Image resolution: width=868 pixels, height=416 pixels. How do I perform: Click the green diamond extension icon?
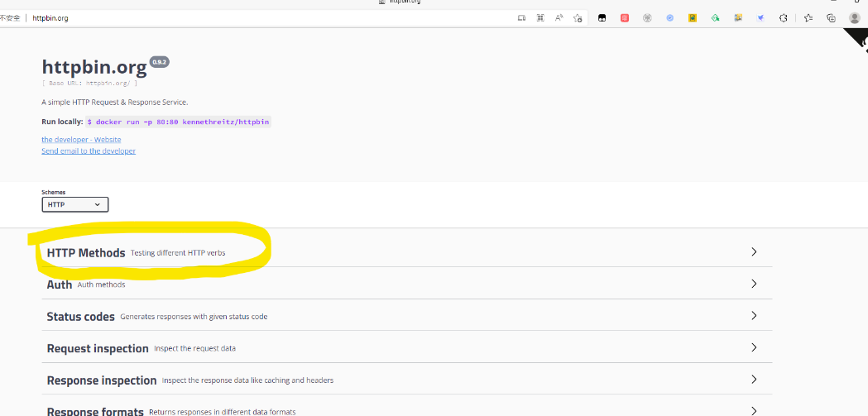tap(715, 18)
